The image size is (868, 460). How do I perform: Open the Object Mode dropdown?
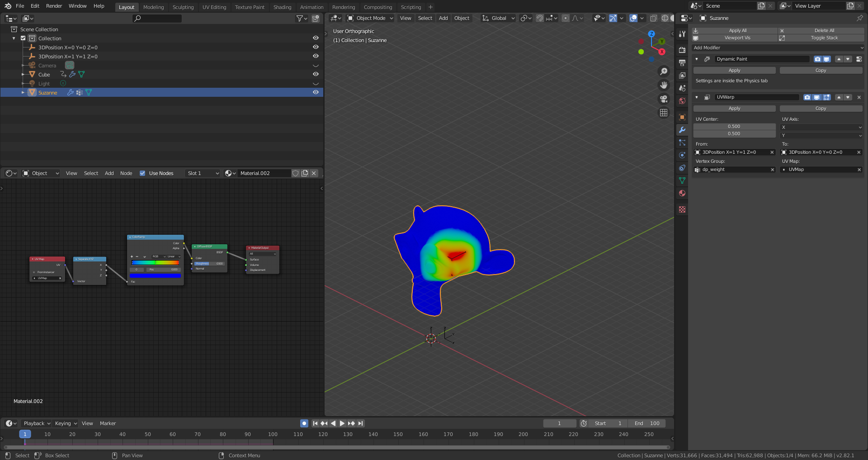tap(370, 18)
